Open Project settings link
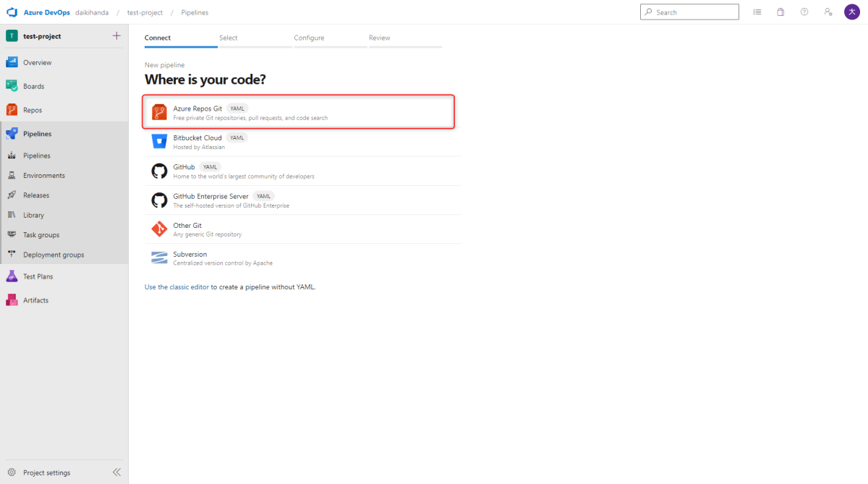This screenshot has height=484, width=868. 46,472
